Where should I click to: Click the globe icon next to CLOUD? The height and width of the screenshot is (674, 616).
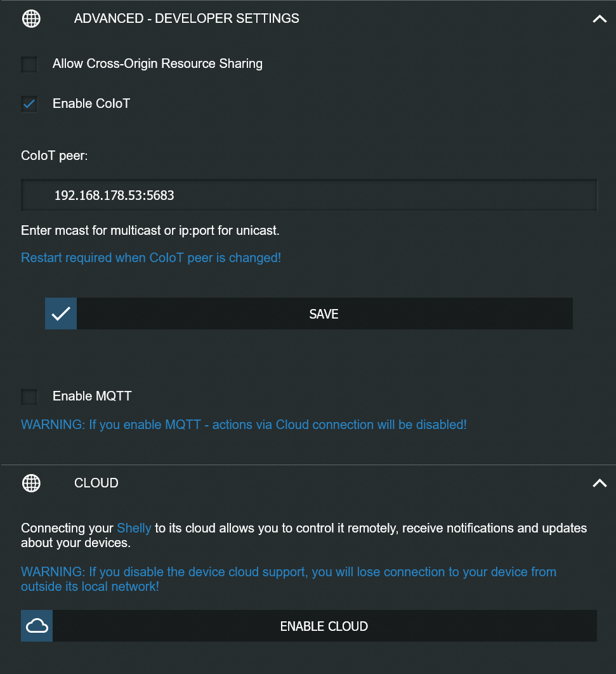coord(31,483)
